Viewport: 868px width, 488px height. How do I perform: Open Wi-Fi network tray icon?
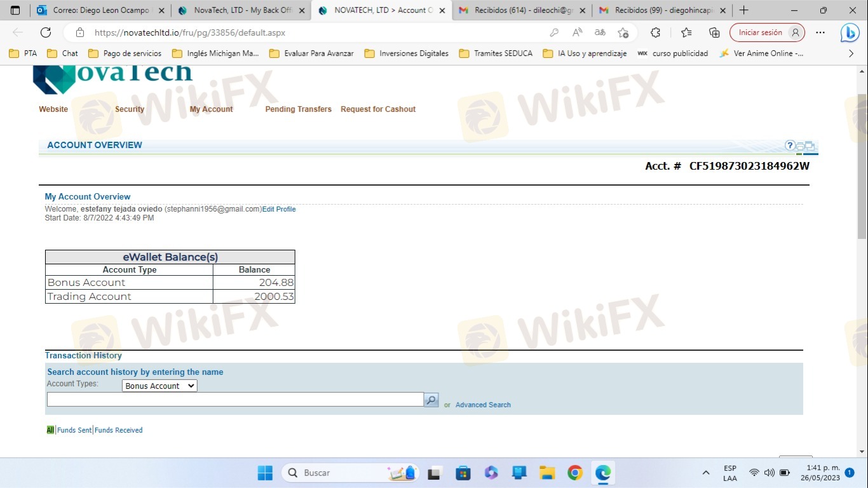pyautogui.click(x=754, y=473)
